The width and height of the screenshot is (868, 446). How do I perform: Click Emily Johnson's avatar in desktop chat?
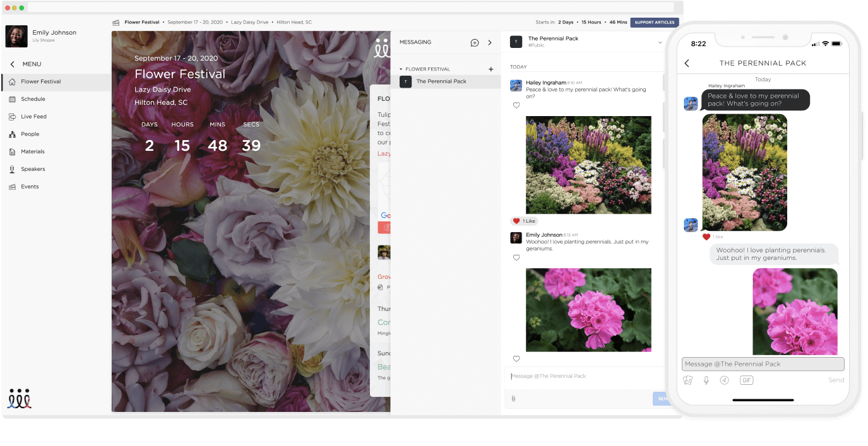tap(516, 238)
